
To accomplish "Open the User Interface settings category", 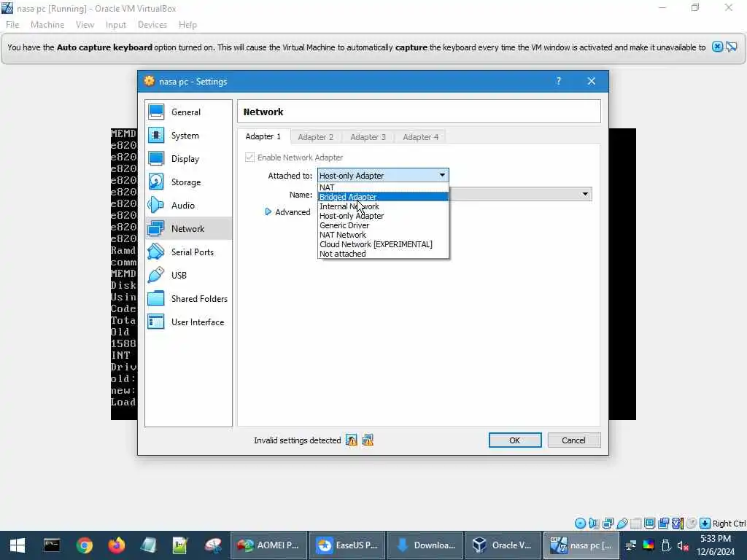I will tap(188, 322).
